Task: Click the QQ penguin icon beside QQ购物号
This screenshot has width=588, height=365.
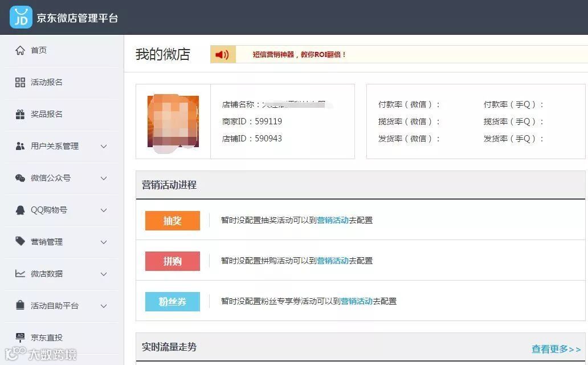Action: click(x=21, y=210)
